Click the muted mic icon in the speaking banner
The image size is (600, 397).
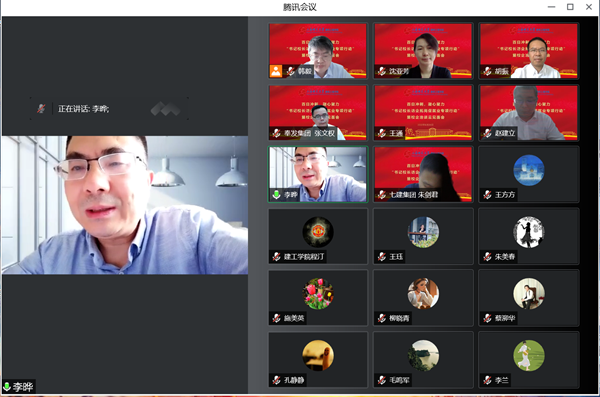41,109
